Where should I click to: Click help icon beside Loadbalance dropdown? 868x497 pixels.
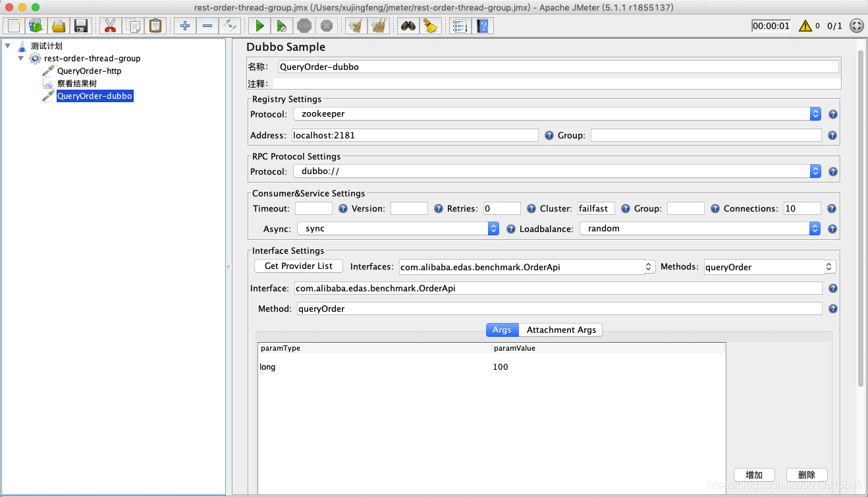pos(832,229)
